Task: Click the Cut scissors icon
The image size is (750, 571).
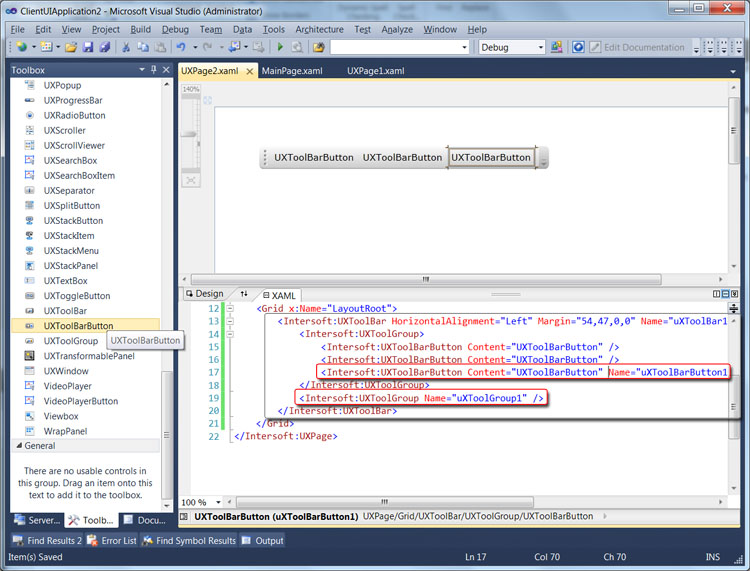Action: pos(127,47)
